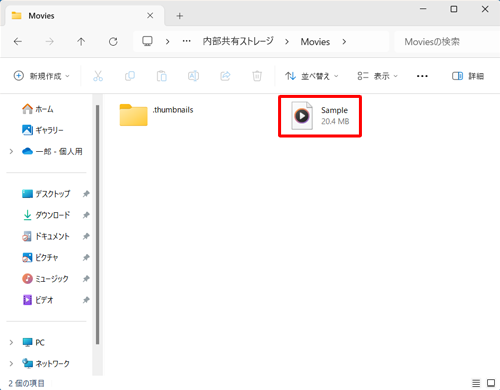Unpin ダウンロード via its pin icon

click(86, 215)
